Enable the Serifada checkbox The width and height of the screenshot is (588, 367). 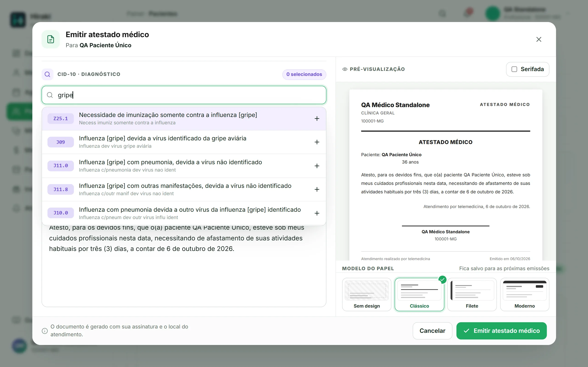pyautogui.click(x=514, y=69)
